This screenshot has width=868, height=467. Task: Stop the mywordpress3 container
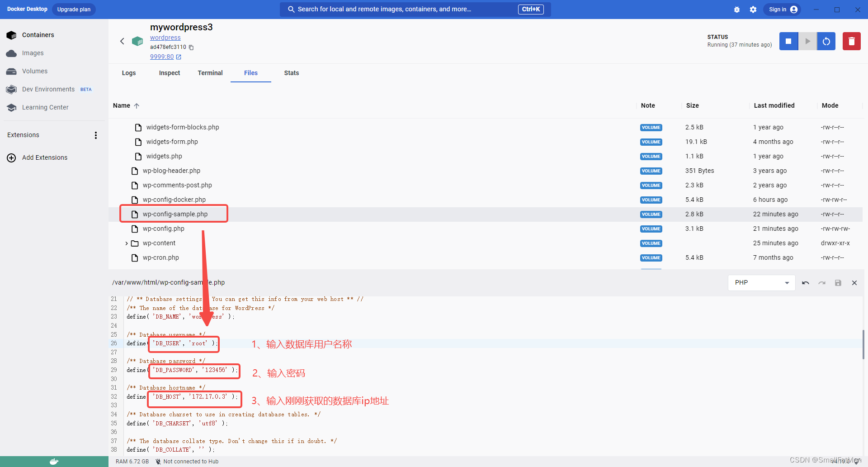coord(788,41)
